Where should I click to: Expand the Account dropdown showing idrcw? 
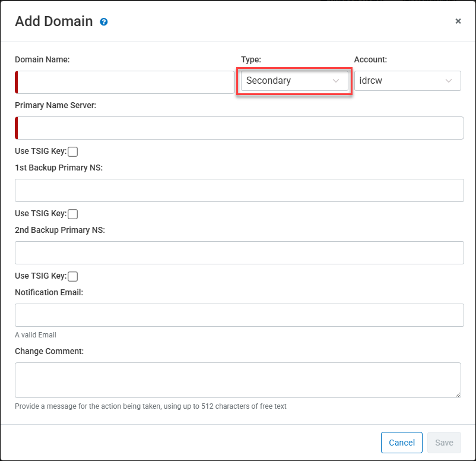click(x=407, y=81)
